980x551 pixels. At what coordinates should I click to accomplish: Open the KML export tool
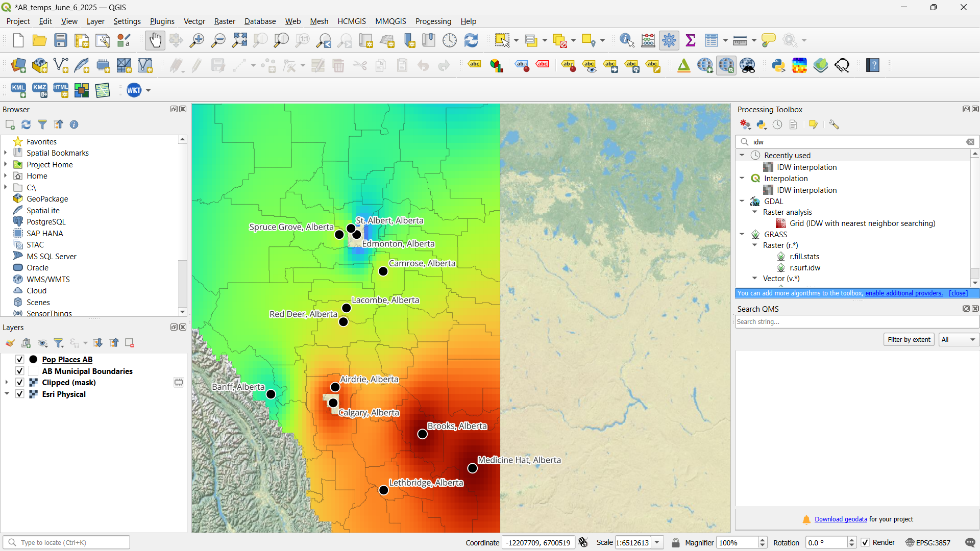[x=18, y=90]
